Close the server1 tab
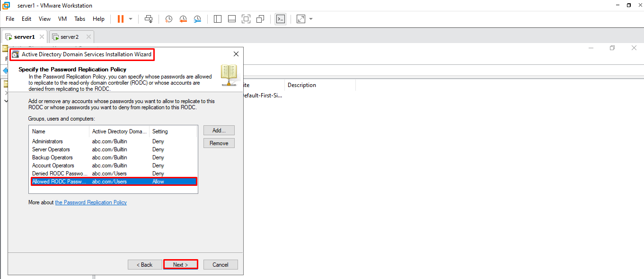644x279 pixels. point(42,37)
